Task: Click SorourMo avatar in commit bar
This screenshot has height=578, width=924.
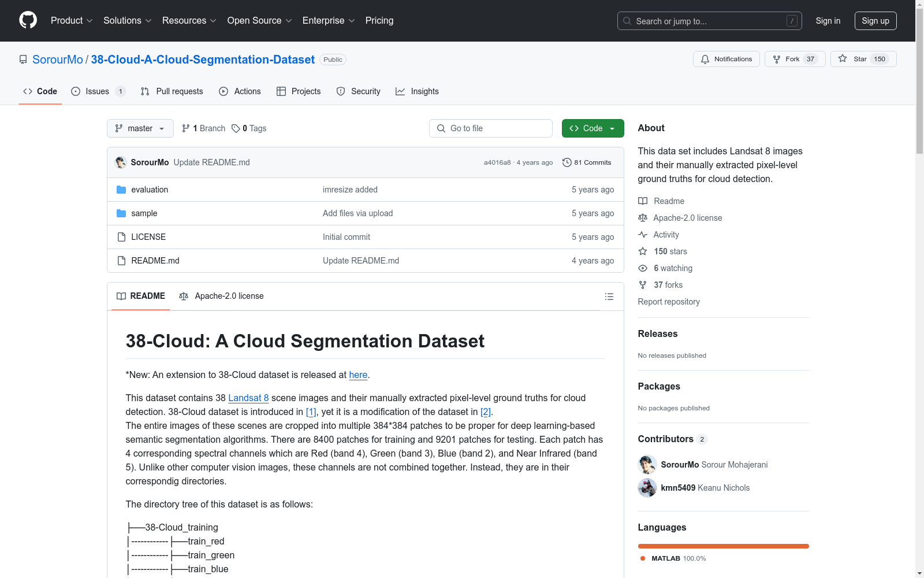Action: (x=121, y=162)
